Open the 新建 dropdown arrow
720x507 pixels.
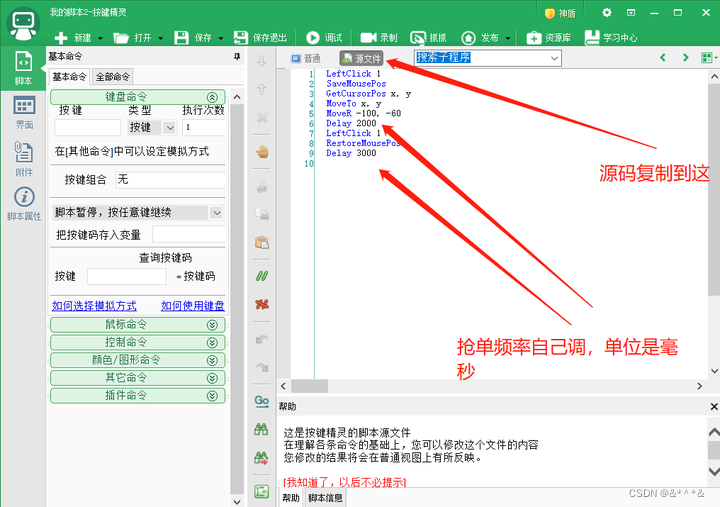point(101,38)
